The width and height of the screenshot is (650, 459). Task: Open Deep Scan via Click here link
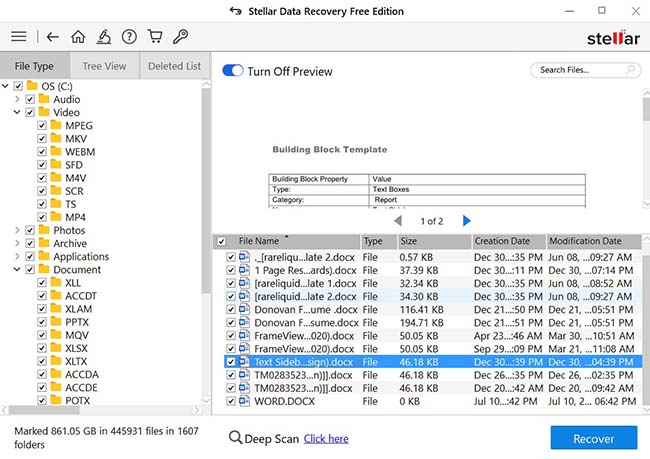click(x=326, y=438)
